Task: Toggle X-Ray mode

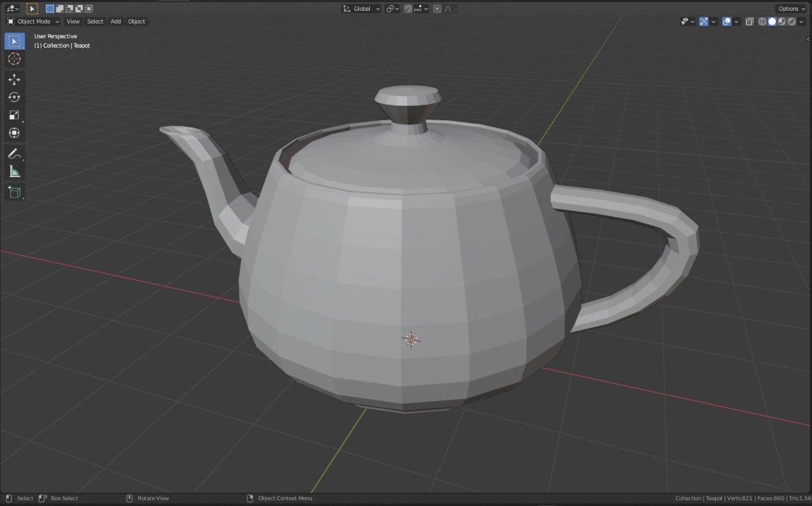Action: click(750, 22)
